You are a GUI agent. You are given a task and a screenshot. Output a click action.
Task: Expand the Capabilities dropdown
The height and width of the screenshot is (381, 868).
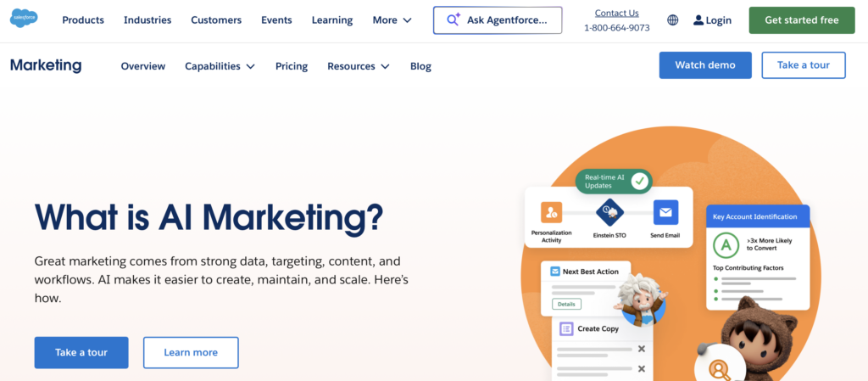[220, 66]
